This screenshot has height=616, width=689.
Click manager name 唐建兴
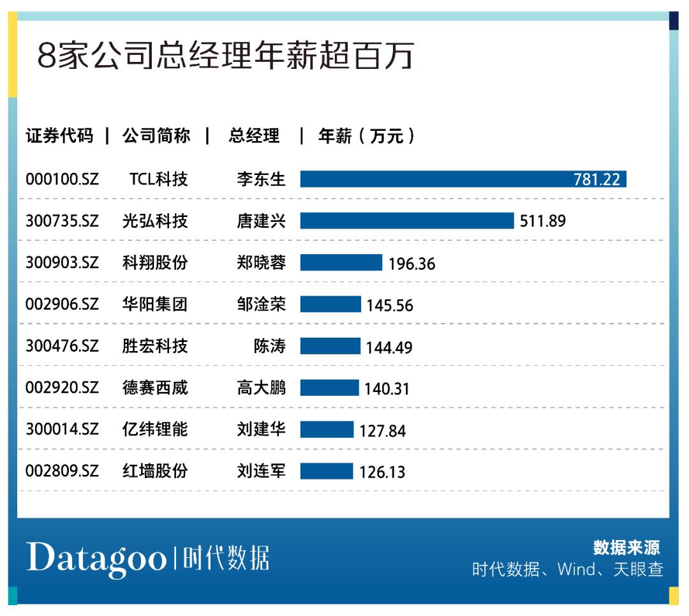(262, 221)
